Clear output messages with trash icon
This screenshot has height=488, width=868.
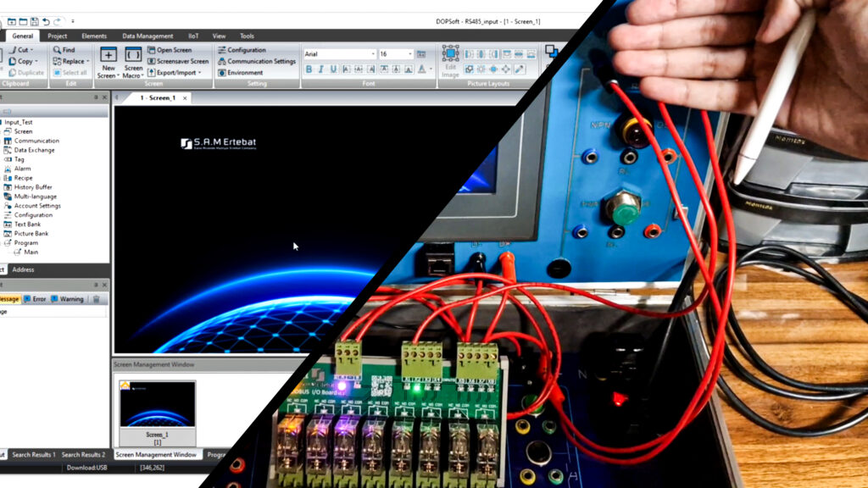tap(96, 299)
